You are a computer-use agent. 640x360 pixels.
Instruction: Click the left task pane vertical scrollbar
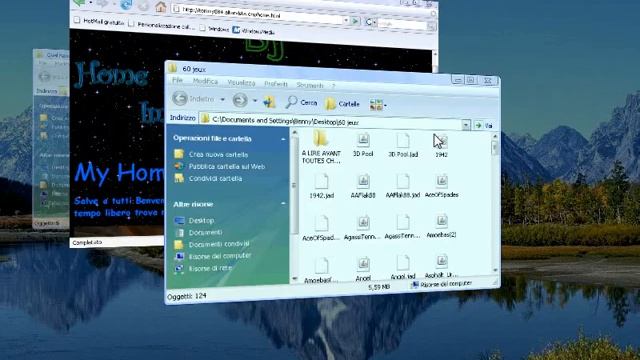click(x=293, y=205)
